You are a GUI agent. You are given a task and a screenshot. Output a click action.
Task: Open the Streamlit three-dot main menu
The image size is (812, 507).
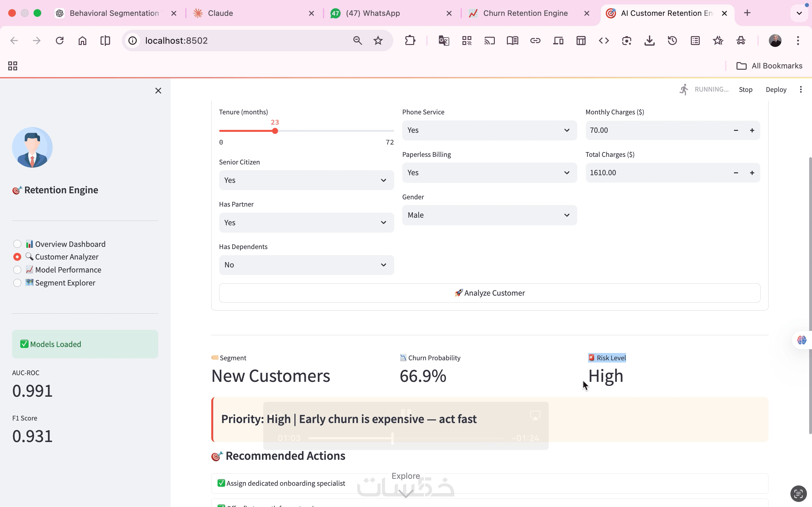(x=801, y=90)
